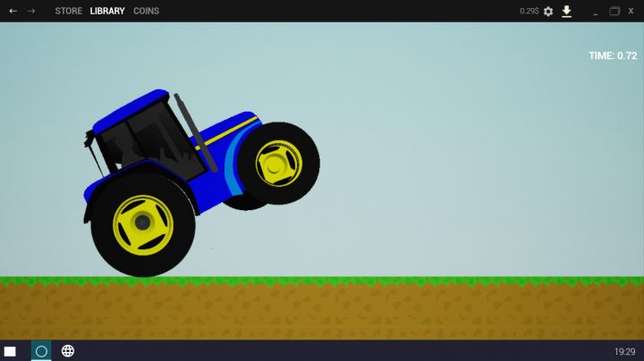Minimize the window using the underscore button

coord(593,11)
